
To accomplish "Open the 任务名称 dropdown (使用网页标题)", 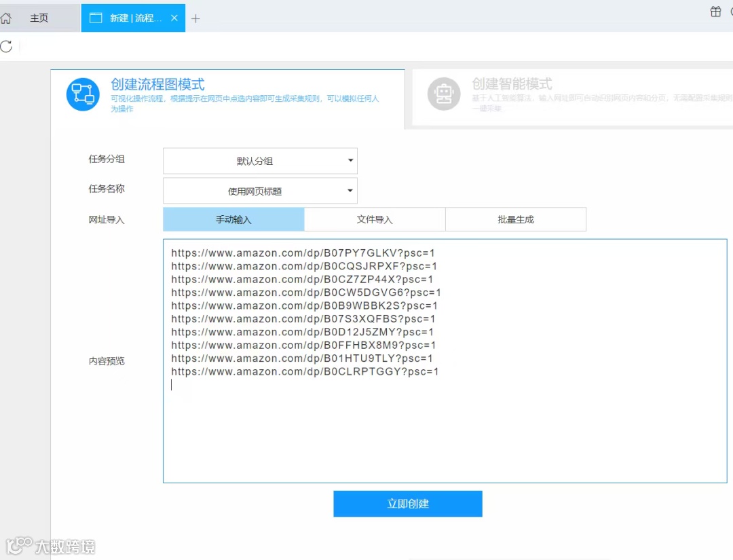I will pos(260,191).
